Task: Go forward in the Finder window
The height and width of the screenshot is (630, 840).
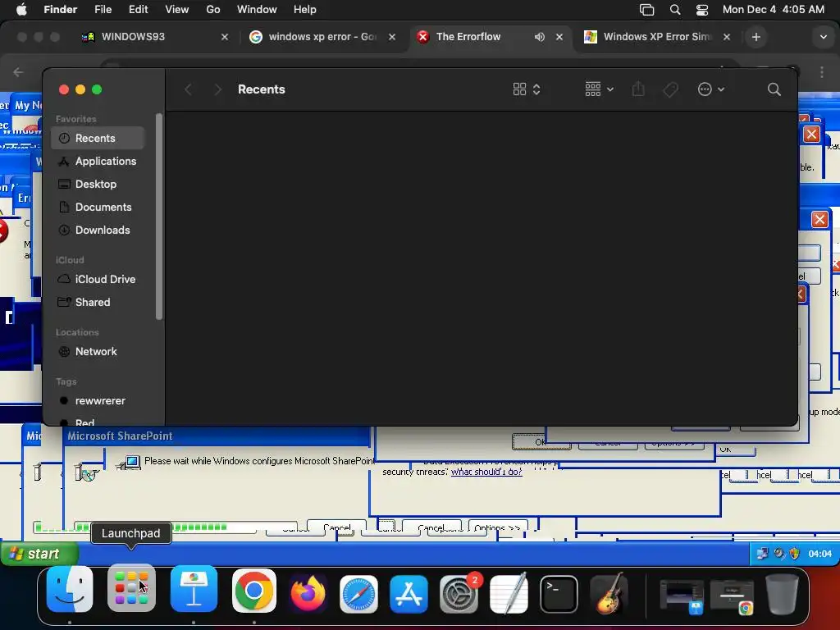Action: point(217,89)
